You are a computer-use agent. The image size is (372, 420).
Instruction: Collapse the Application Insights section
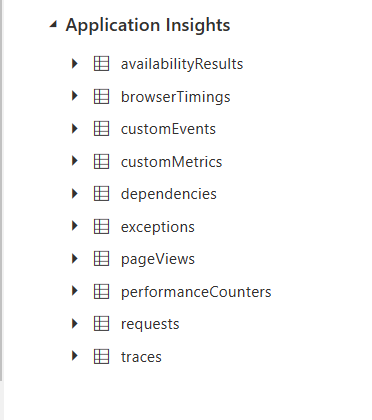click(53, 24)
